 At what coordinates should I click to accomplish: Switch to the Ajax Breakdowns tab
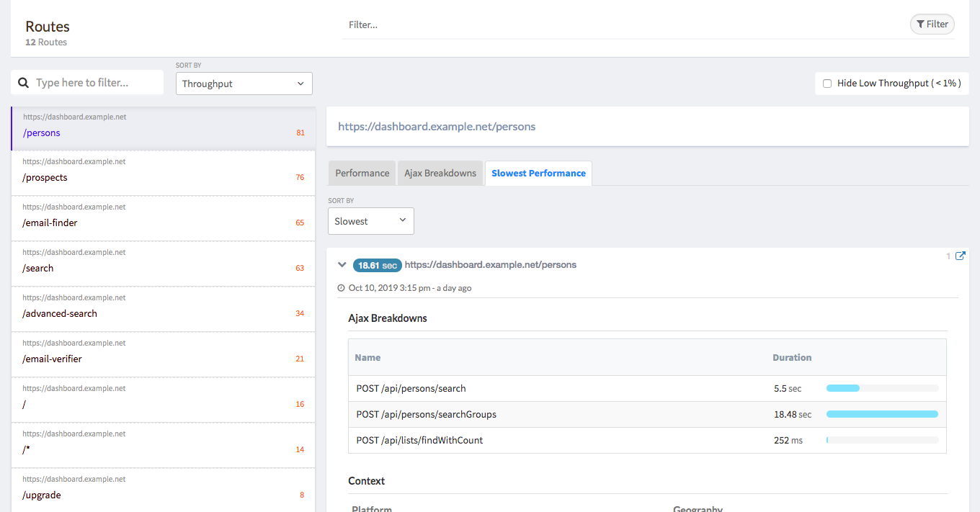point(440,173)
